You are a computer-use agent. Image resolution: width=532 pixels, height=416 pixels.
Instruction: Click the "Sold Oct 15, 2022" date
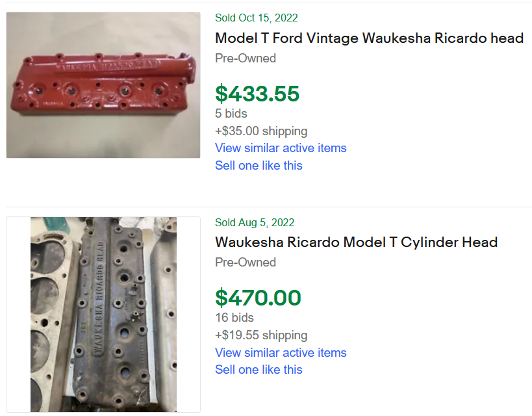click(257, 18)
